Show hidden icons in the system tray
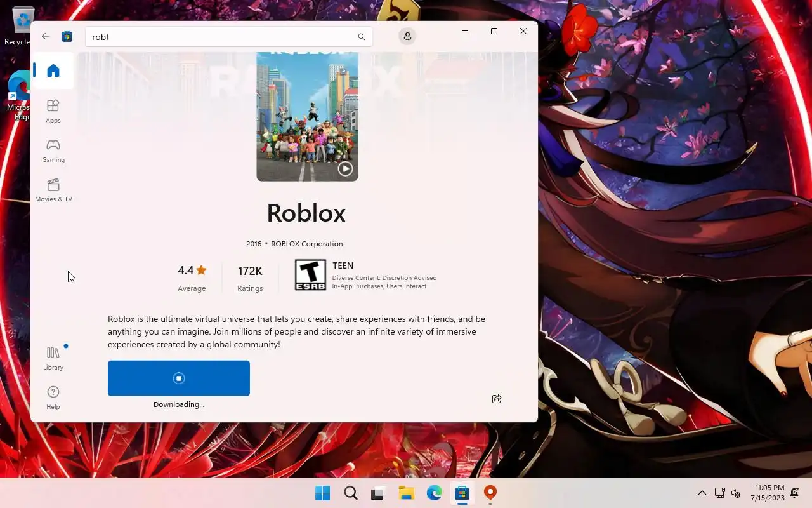Screen dimensions: 812x508 pos(702,493)
